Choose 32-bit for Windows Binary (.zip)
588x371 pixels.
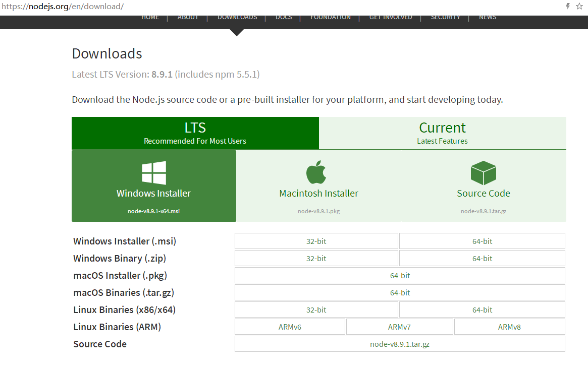(316, 258)
